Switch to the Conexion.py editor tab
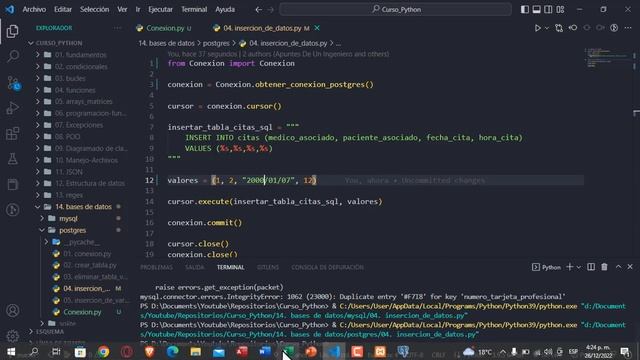Viewport: 640px width, 360px height. 165,28
